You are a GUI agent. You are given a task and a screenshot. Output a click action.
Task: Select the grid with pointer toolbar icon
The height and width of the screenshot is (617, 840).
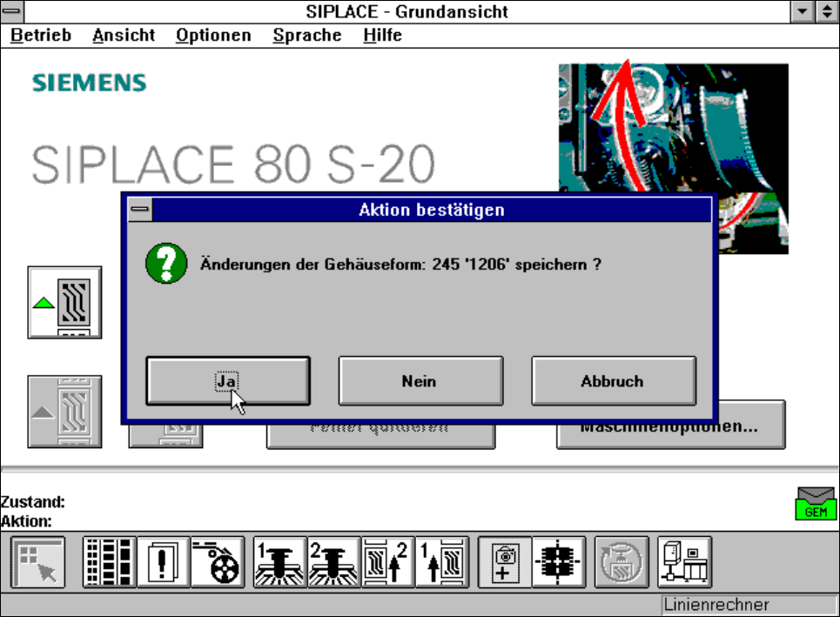[x=37, y=562]
